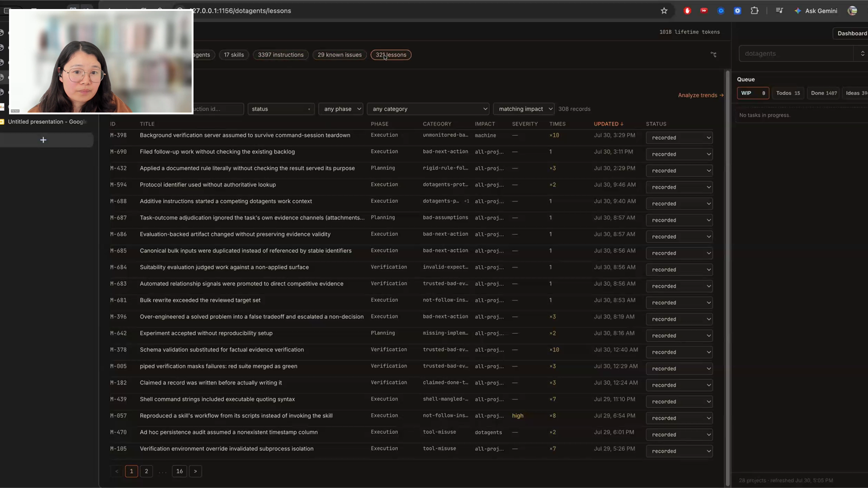The image size is (868, 488).
Task: Bookmark this page with the star icon
Action: click(x=664, y=11)
